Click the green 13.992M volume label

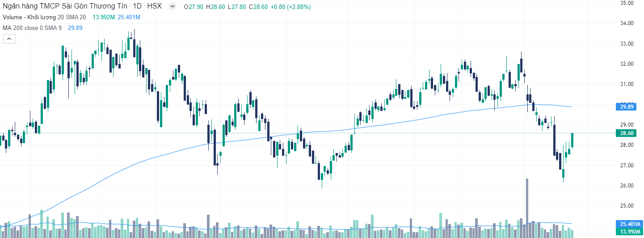(629, 231)
